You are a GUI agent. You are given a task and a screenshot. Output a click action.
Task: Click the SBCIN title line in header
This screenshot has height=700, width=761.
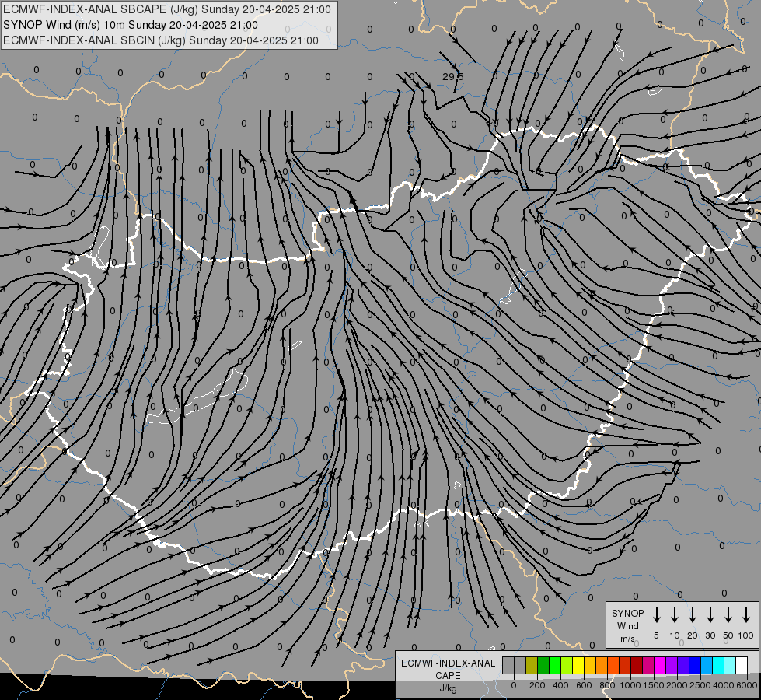click(x=161, y=40)
